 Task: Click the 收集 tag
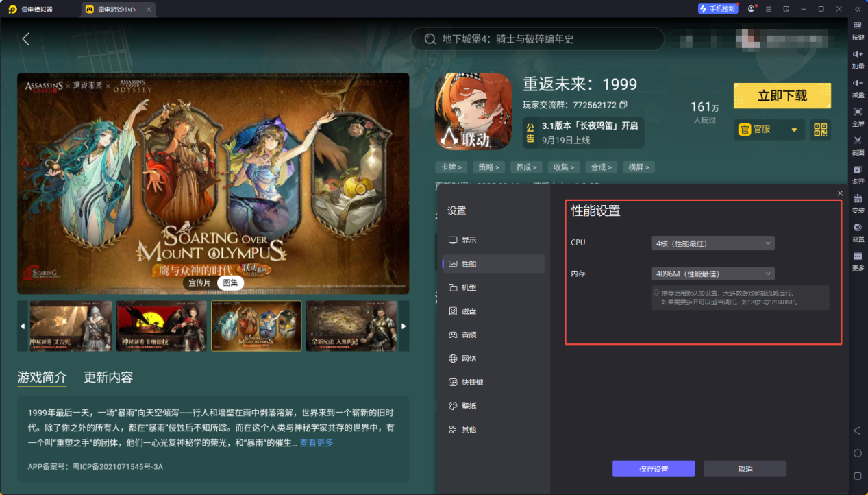point(564,167)
